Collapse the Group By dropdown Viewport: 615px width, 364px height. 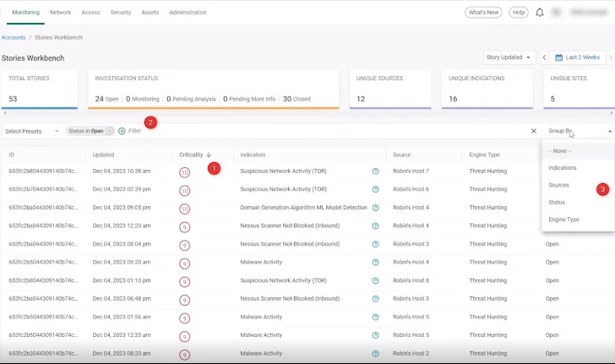coord(609,131)
